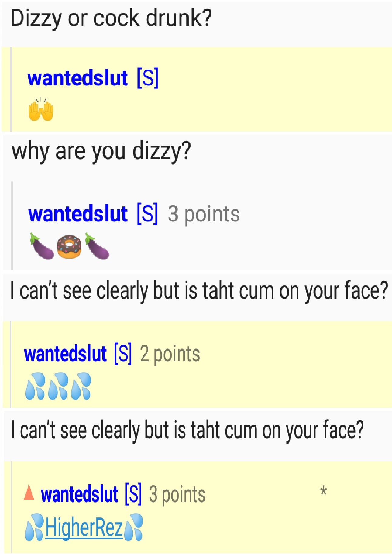The image size is (392, 556).
Task: Click the droplets emoji before HigherRez
Action: (34, 527)
